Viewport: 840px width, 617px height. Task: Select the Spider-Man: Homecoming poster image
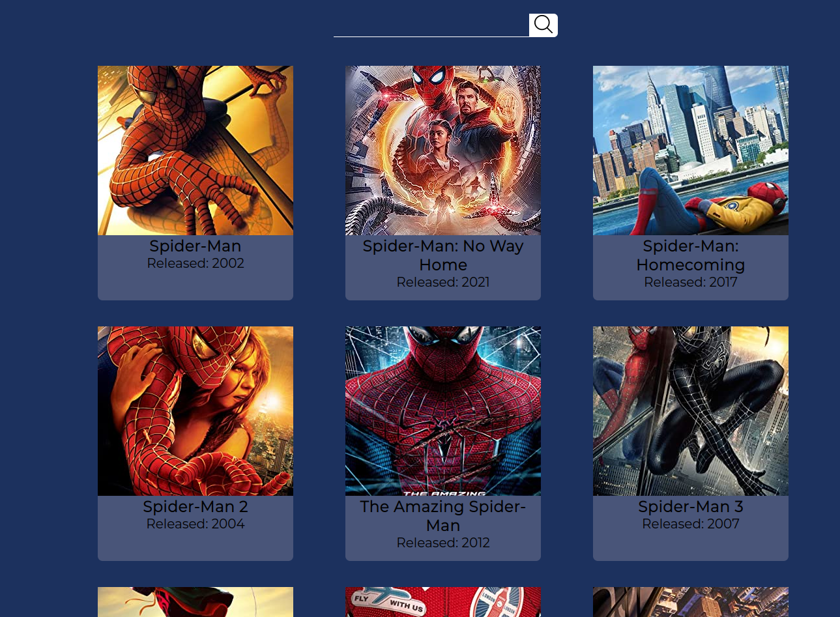pyautogui.click(x=691, y=151)
